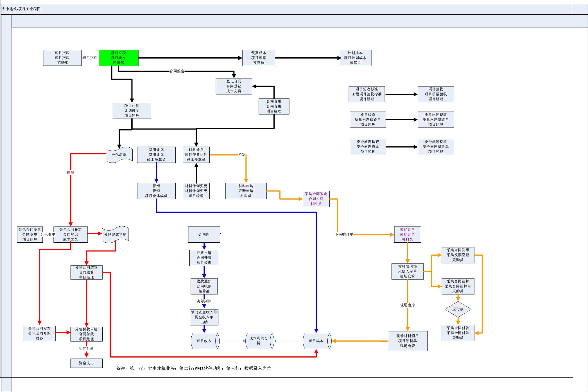Screen dimensions: 588x392
Task: Click the 采购订单 process box
Action: coord(407,235)
